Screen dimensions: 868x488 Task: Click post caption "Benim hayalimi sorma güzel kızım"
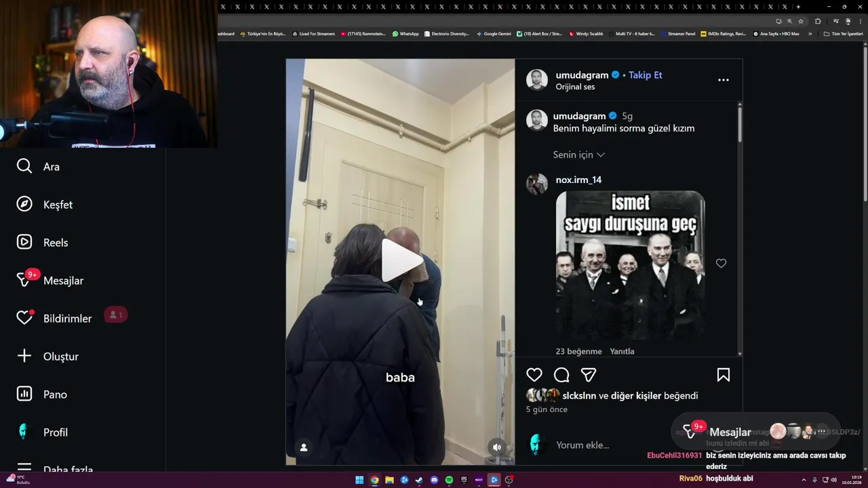[x=624, y=128]
